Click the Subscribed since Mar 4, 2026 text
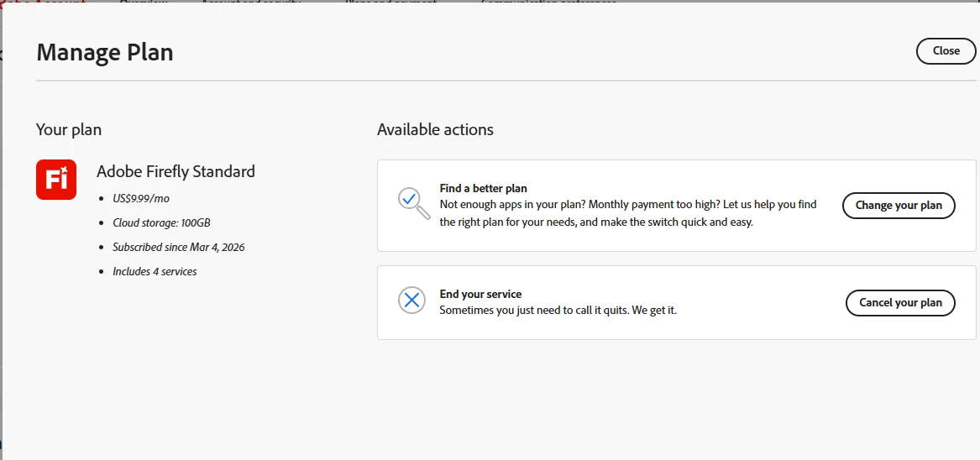980x460 pixels. tap(179, 248)
